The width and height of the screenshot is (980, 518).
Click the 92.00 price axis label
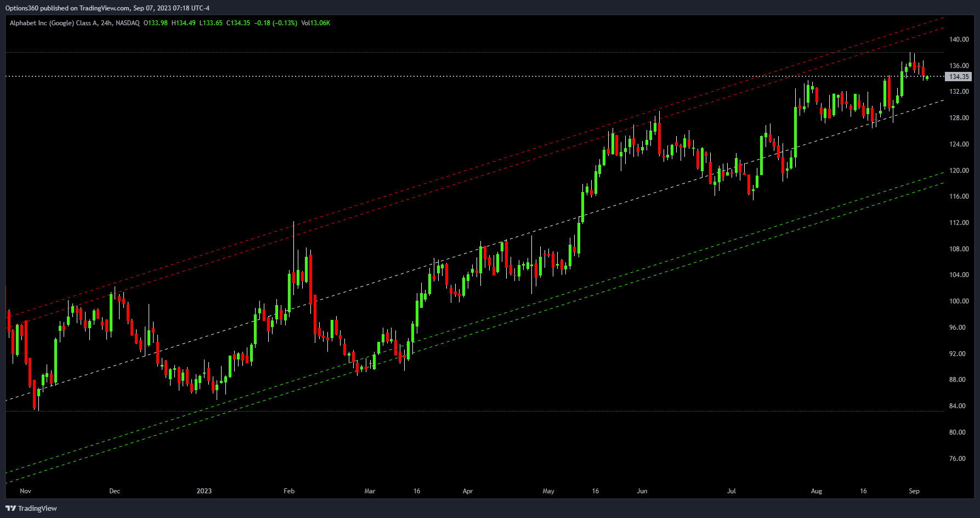(958, 354)
